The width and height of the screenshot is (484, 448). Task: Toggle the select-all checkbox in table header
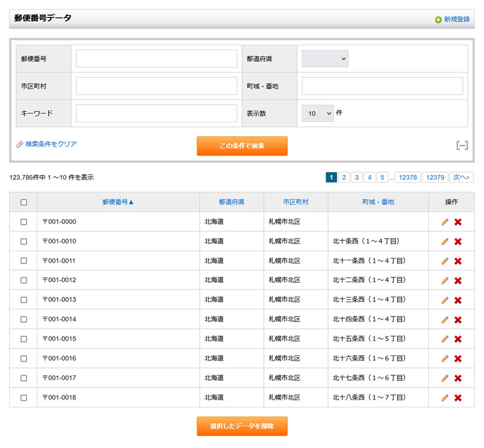(24, 202)
